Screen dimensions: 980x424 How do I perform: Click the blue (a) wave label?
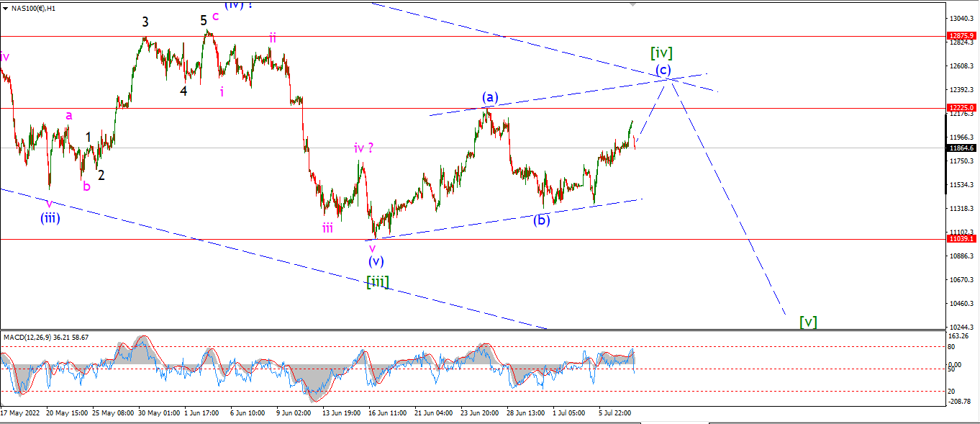click(x=490, y=97)
